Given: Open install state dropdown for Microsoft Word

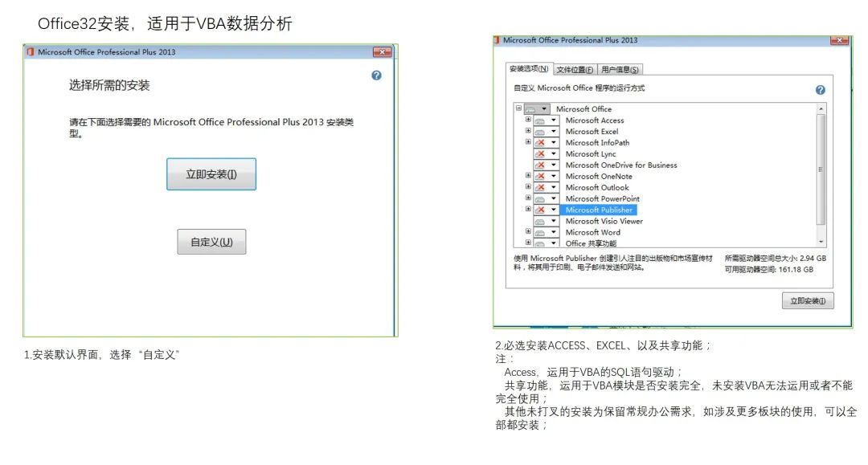Looking at the screenshot, I should pyautogui.click(x=553, y=232).
